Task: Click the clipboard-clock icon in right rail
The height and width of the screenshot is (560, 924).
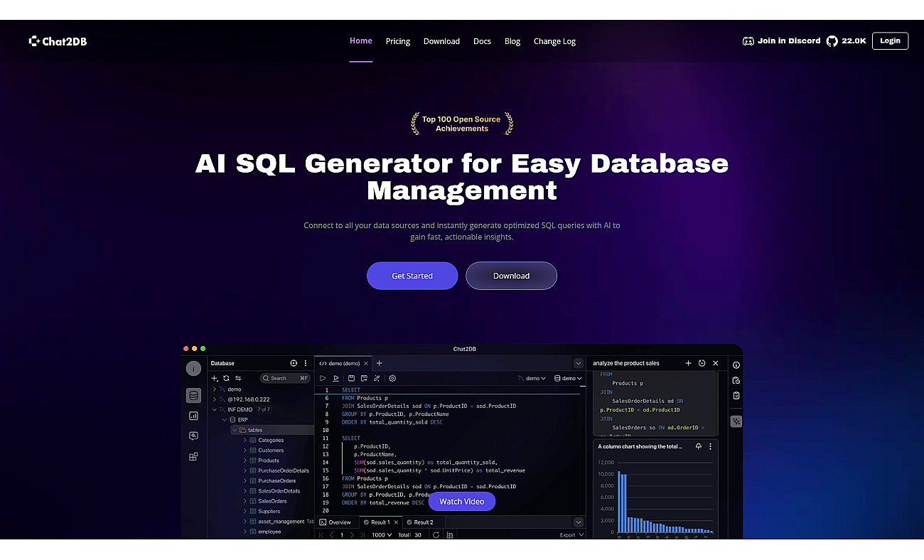Action: coord(736,380)
